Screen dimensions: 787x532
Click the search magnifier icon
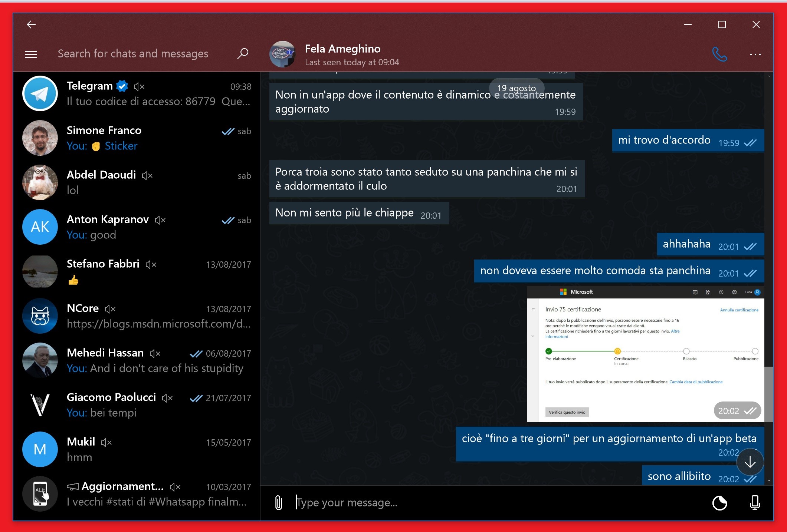click(243, 54)
